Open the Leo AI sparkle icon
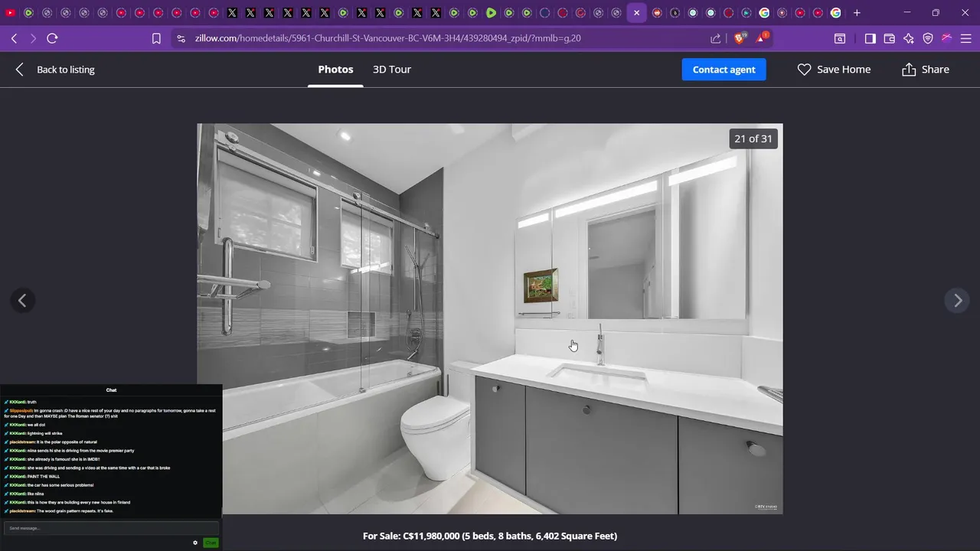 pyautogui.click(x=909, y=38)
